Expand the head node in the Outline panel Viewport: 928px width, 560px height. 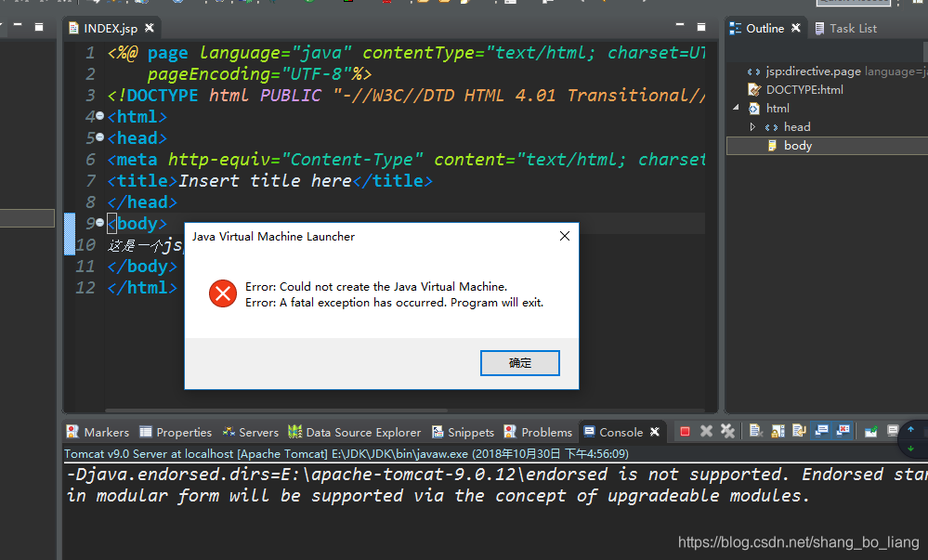click(x=752, y=126)
